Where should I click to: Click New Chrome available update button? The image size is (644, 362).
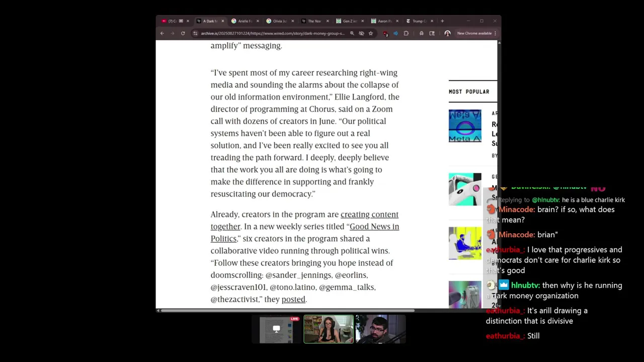pos(474,33)
